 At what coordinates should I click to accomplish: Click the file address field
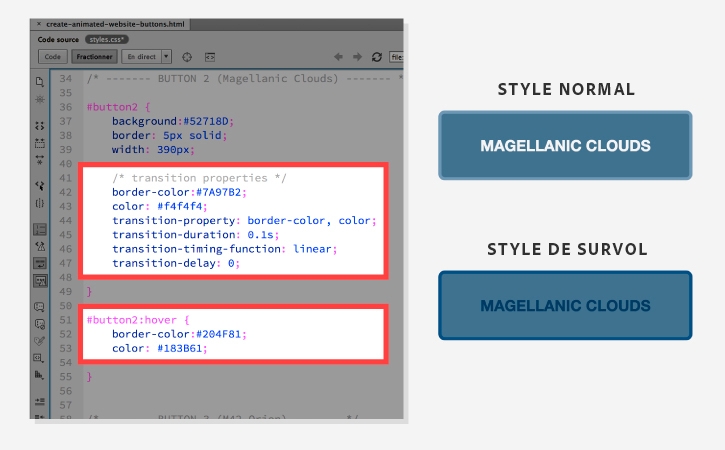pyautogui.click(x=396, y=57)
